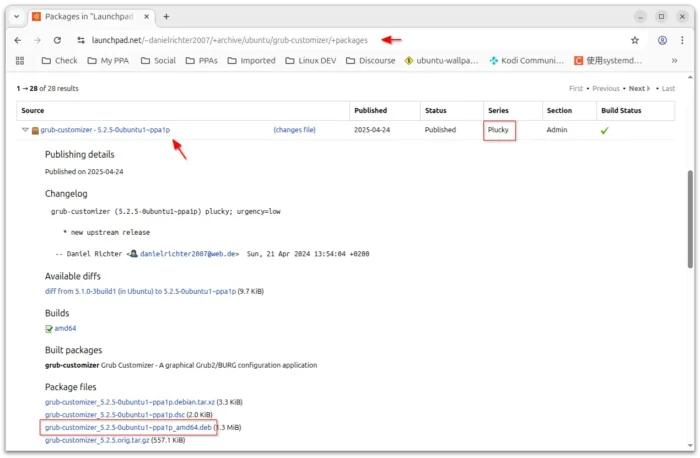Viewport: 700px width, 458px height.
Task: Click the Previous pagination link
Action: (x=606, y=88)
